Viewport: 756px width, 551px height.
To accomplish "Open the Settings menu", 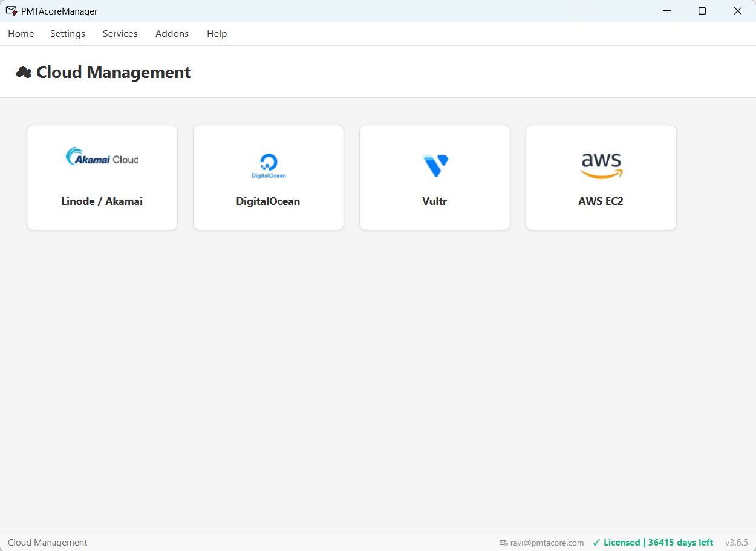I will (x=68, y=34).
